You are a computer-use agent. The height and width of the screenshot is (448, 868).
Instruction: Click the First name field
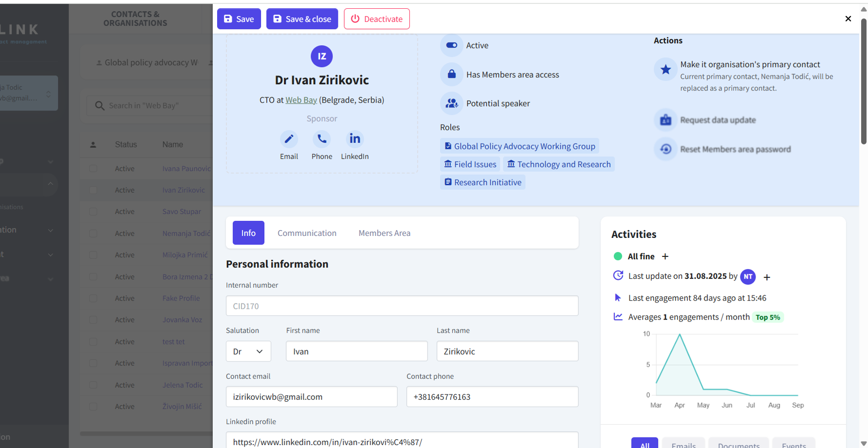(x=357, y=351)
